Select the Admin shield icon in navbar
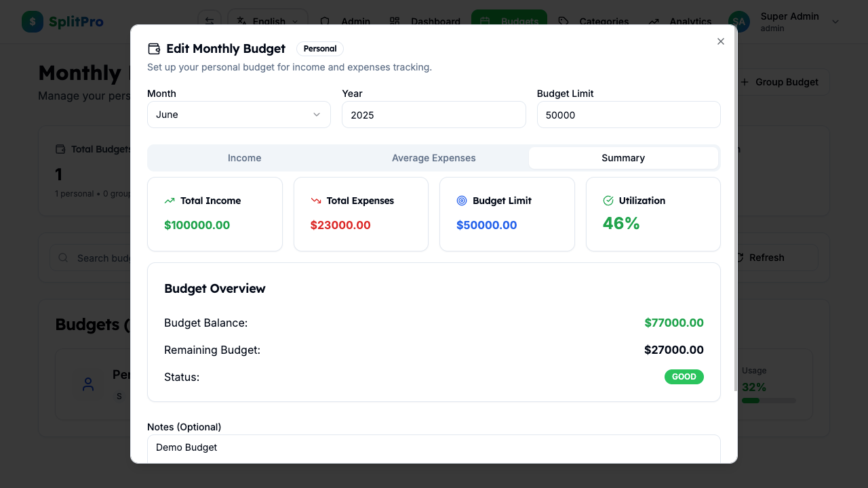Viewport: 868px width, 488px height. click(x=324, y=21)
